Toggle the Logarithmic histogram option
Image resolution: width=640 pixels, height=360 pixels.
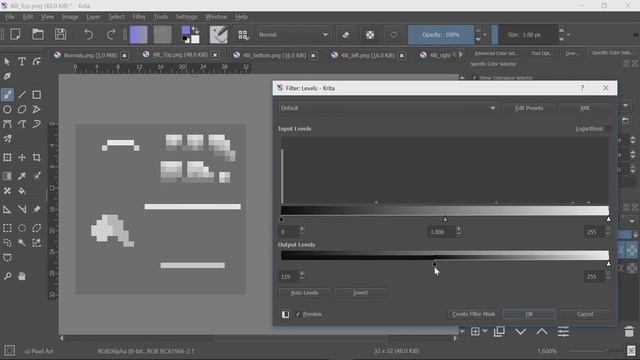point(608,129)
